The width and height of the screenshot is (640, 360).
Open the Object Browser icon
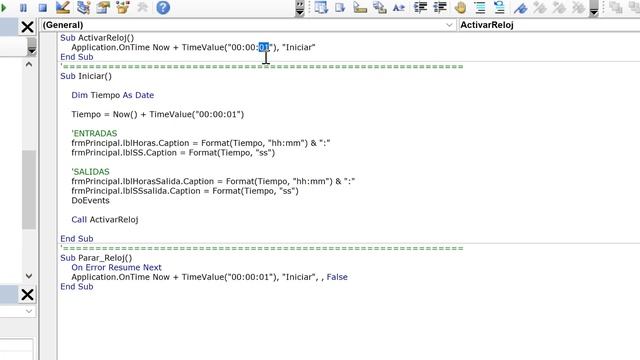[123, 7]
